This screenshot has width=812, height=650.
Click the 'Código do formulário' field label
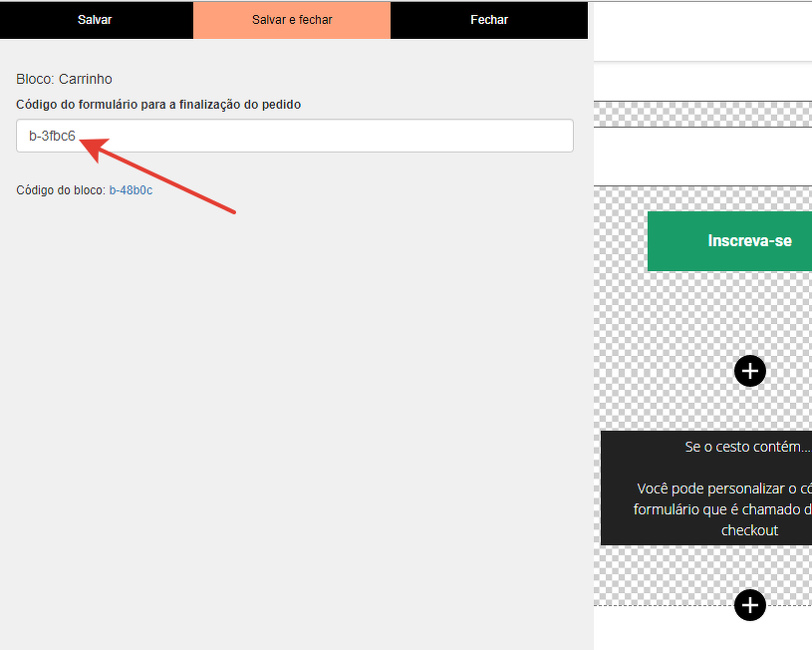[158, 105]
